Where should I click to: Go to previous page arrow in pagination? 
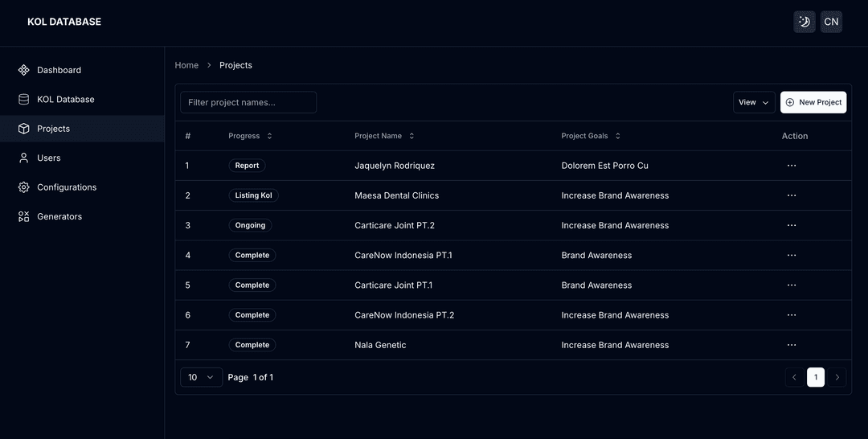[794, 377]
